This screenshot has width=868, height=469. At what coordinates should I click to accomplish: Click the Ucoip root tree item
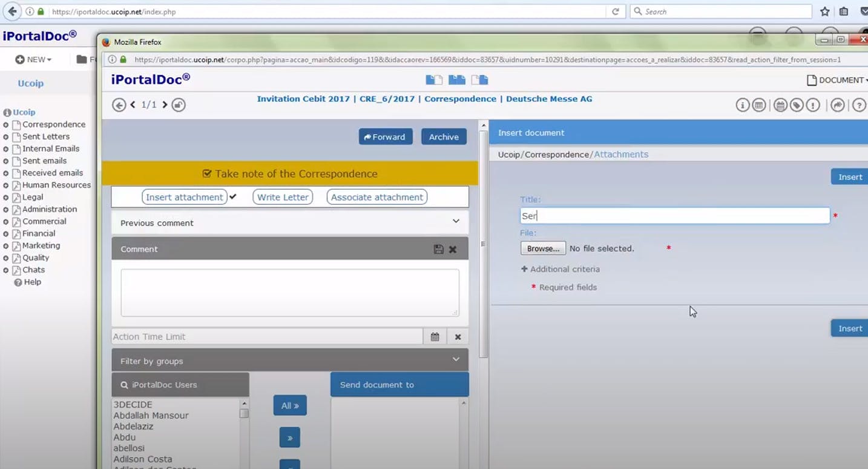coord(24,112)
